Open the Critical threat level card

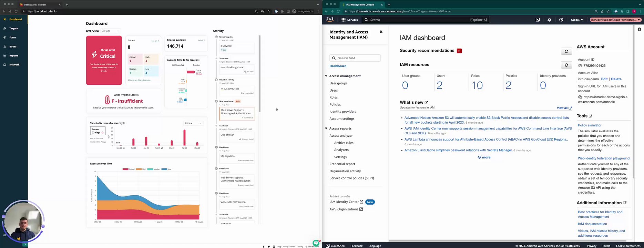[x=104, y=60]
